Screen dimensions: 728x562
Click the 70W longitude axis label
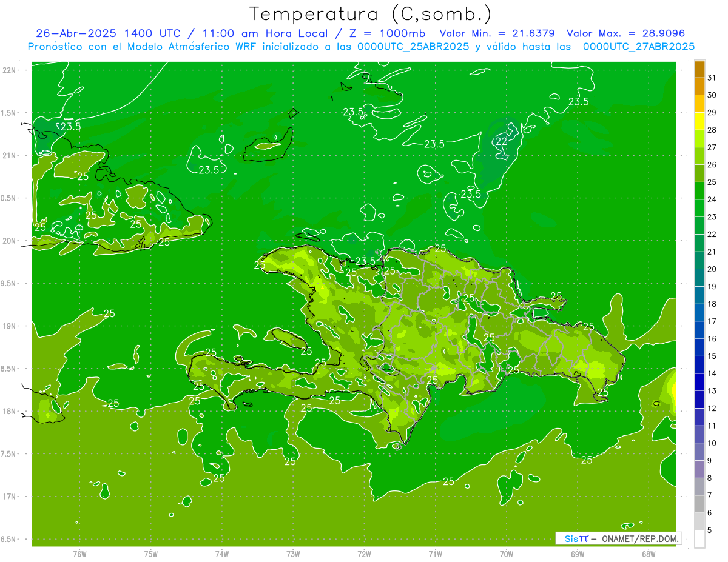coord(507,554)
